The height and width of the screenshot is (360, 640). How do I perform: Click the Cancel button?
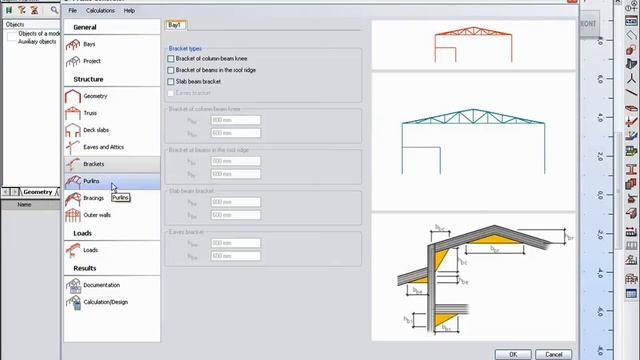click(553, 354)
